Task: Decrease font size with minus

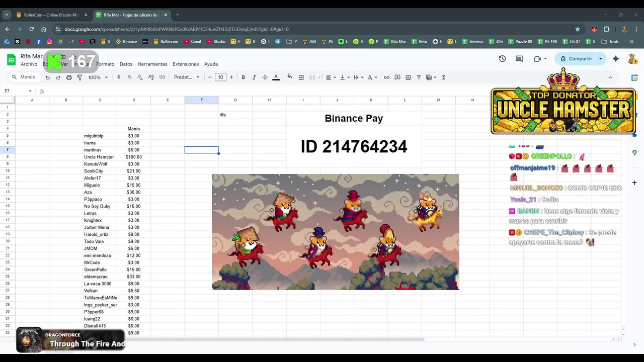Action: (210, 77)
